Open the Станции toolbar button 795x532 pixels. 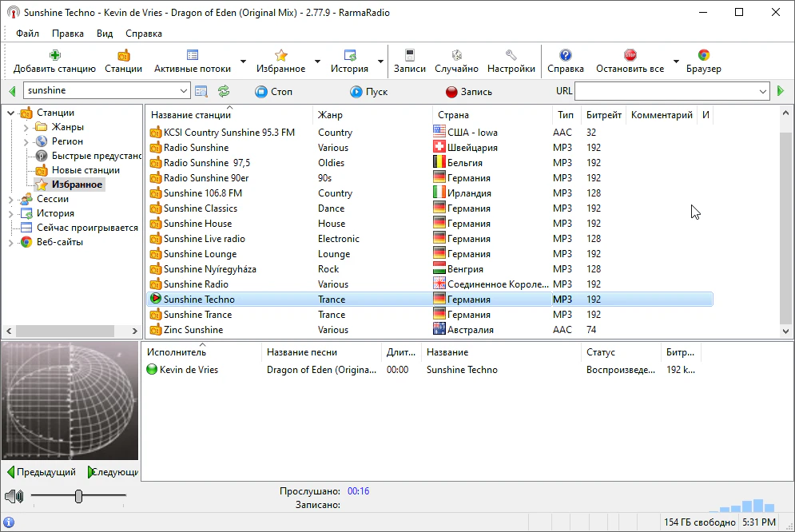click(123, 62)
